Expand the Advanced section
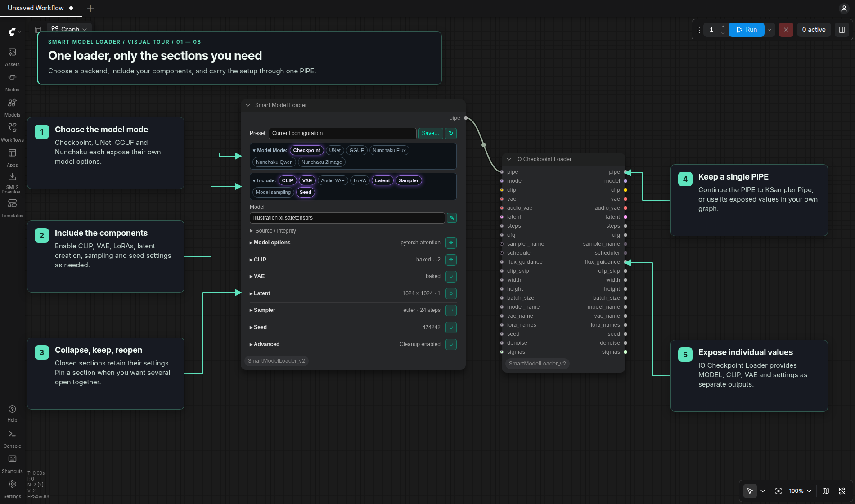855x504 pixels. (x=265, y=344)
